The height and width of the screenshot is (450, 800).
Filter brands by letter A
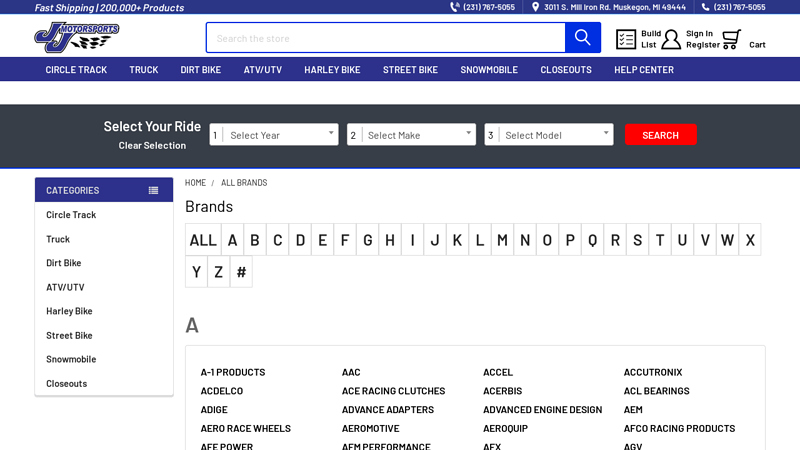[x=232, y=239]
